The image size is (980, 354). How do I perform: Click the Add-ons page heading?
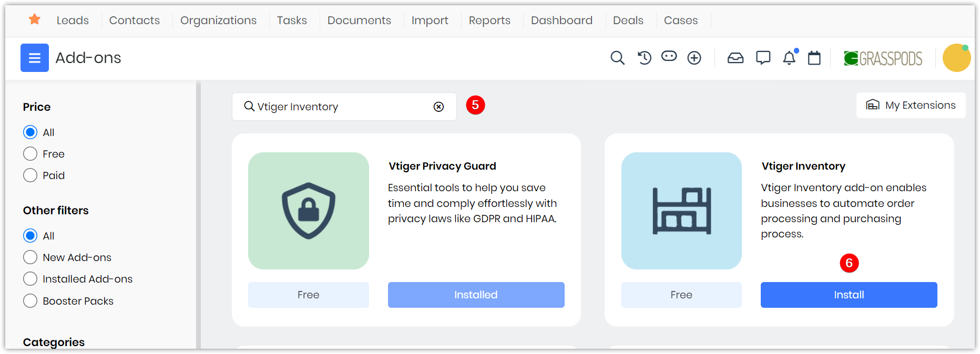(x=88, y=58)
